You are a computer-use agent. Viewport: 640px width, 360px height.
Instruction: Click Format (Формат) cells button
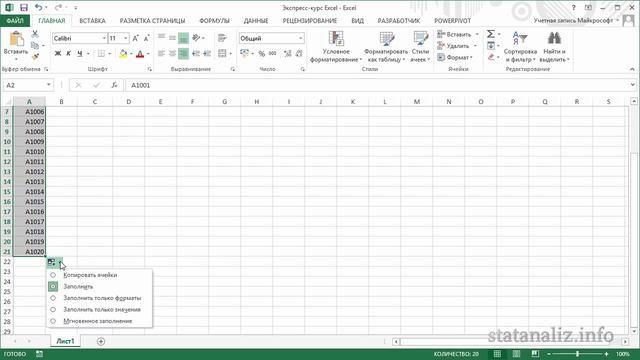[455, 58]
